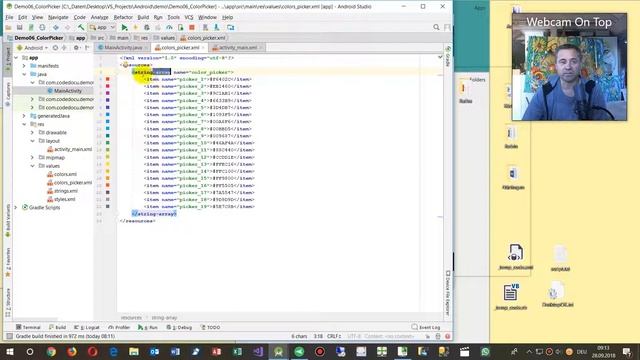Open the Profiler tool window

pos(119,327)
